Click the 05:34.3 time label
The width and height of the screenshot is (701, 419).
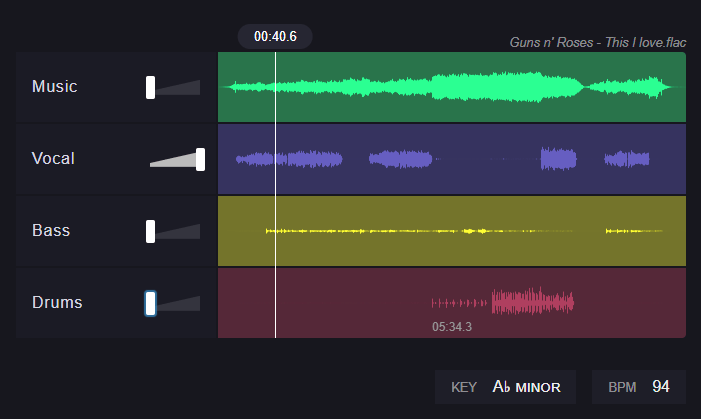coord(452,327)
